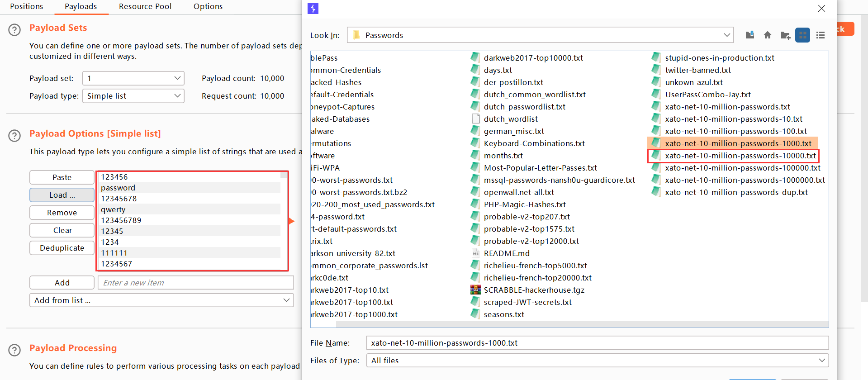Screen dimensions: 868x380
Task: Click the Paste button
Action: click(x=62, y=177)
